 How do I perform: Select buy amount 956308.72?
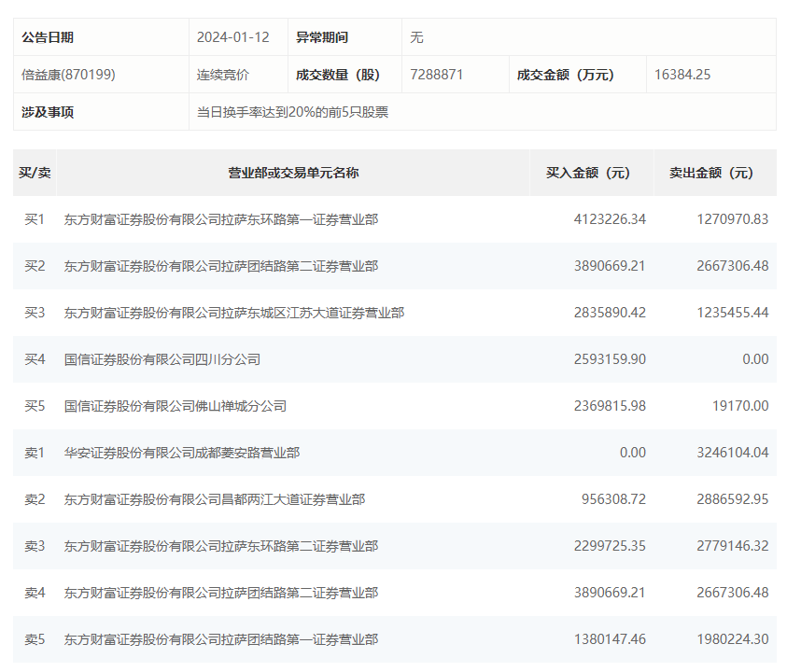[614, 499]
